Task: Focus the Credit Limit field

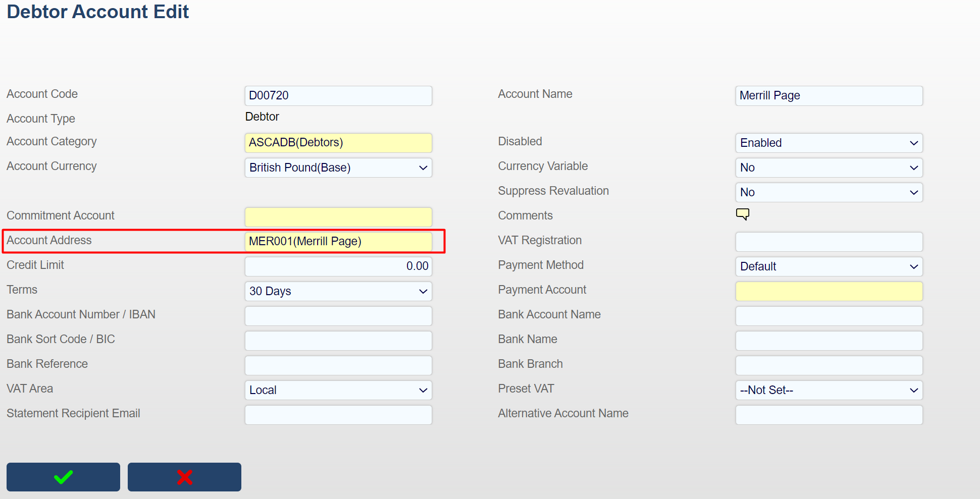Action: (x=338, y=266)
